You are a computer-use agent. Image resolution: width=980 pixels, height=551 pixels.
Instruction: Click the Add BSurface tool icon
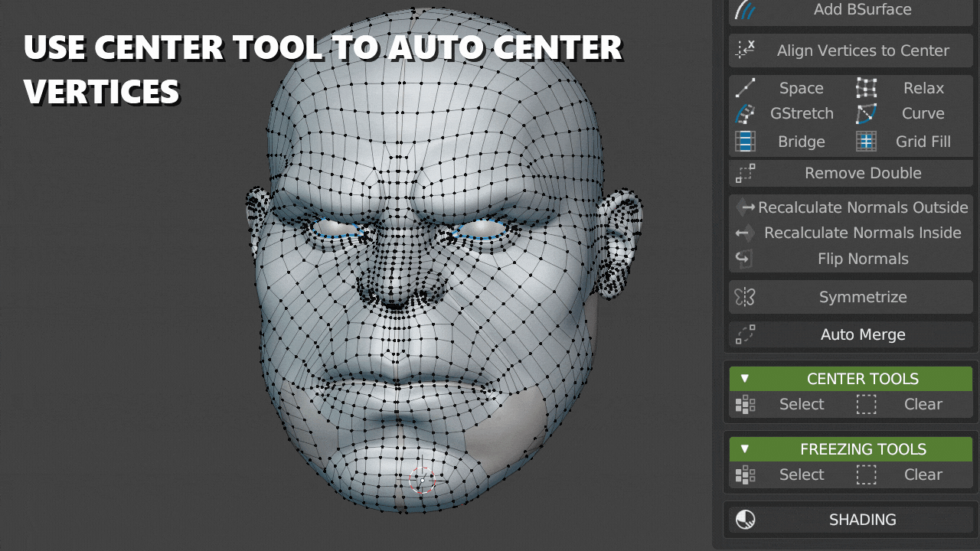[743, 10]
